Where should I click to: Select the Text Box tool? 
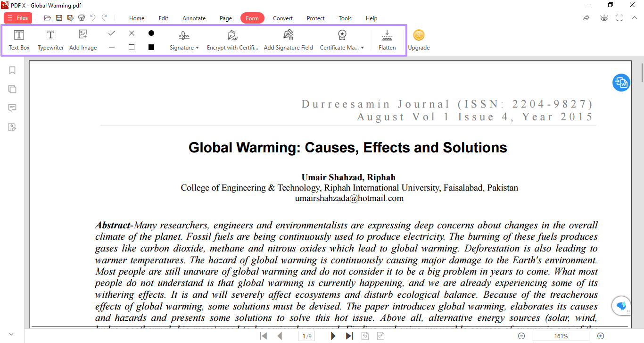coord(19,40)
